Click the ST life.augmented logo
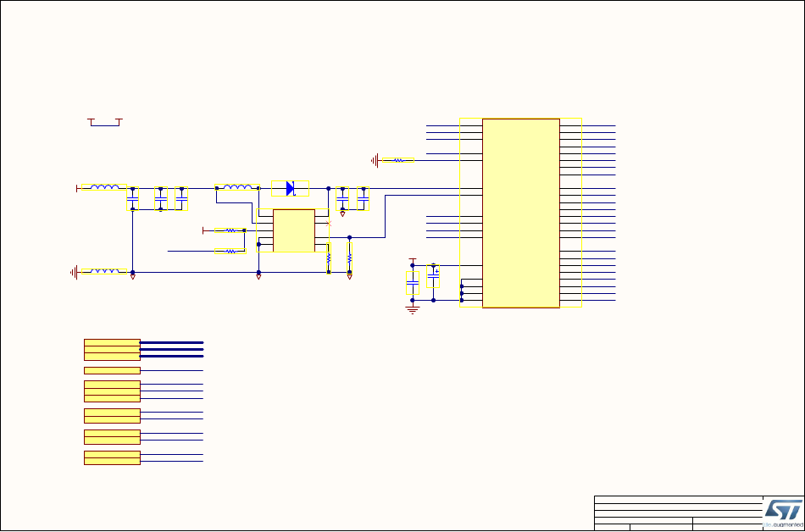Image resolution: width=805 pixels, height=532 pixels. pos(784,513)
